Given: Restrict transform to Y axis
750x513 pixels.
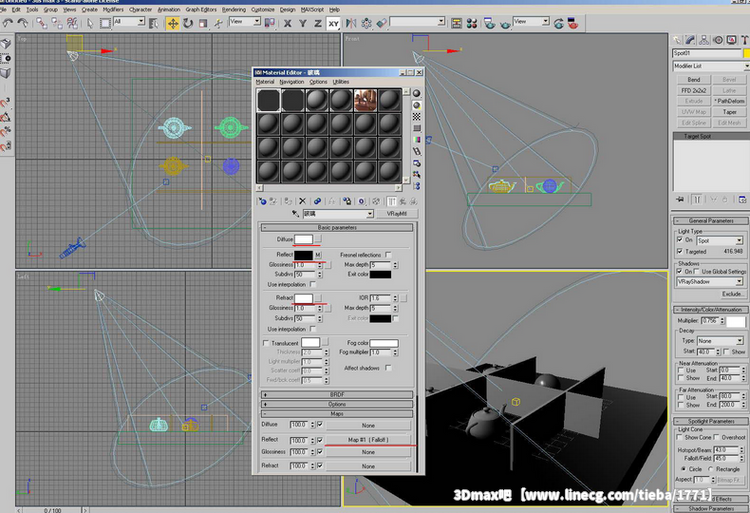Looking at the screenshot, I should click(302, 23).
